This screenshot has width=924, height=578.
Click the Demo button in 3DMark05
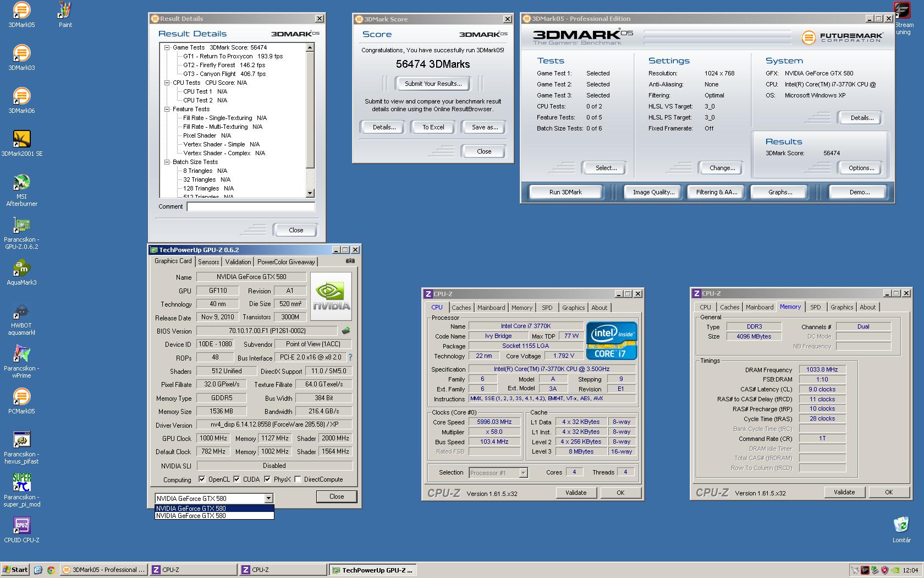tap(859, 192)
